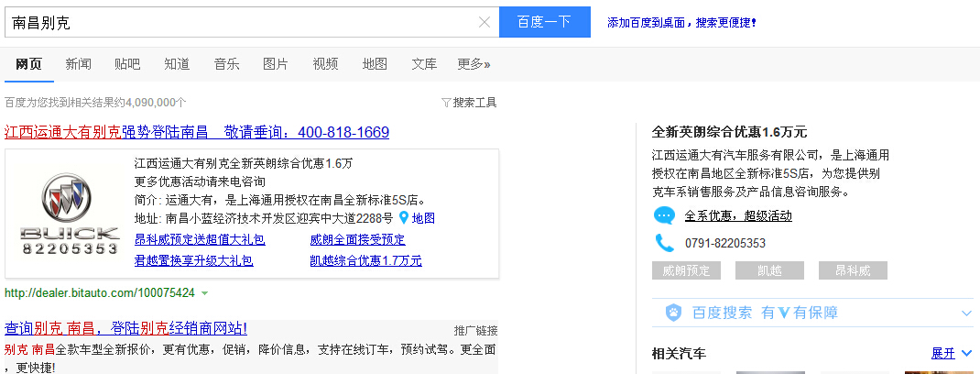Click the 全新英朗综合优惠1.6万元 heading
This screenshot has width=980, height=374.
point(729,132)
